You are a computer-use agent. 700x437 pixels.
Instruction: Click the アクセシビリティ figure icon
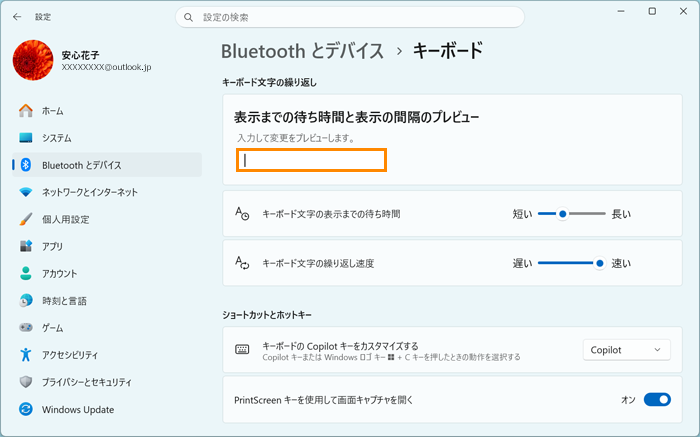[26, 355]
